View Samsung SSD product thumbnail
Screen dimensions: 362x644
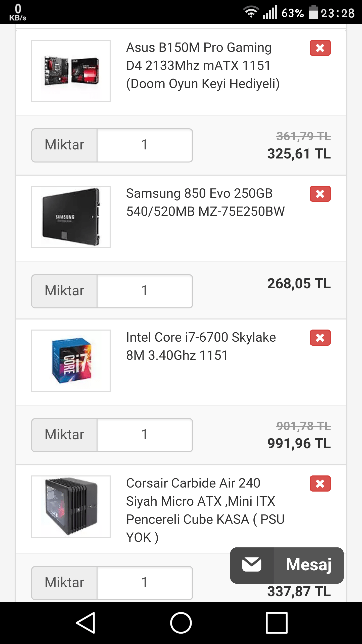[71, 217]
